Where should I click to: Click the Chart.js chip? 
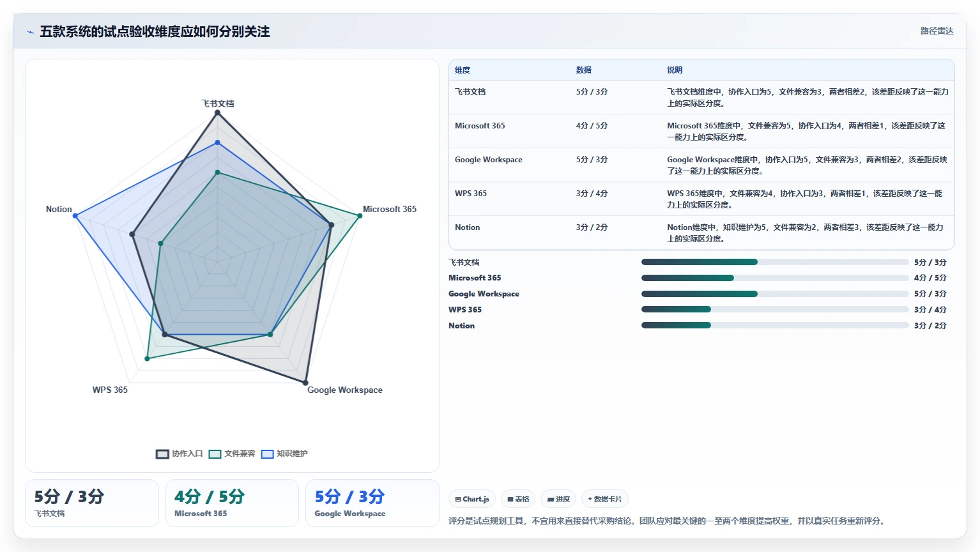coord(472,499)
